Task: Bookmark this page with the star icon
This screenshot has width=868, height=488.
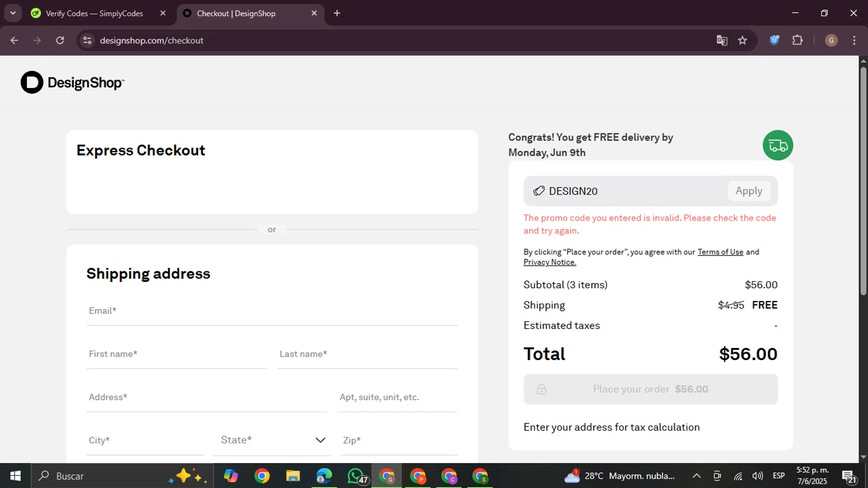Action: pyautogui.click(x=742, y=41)
